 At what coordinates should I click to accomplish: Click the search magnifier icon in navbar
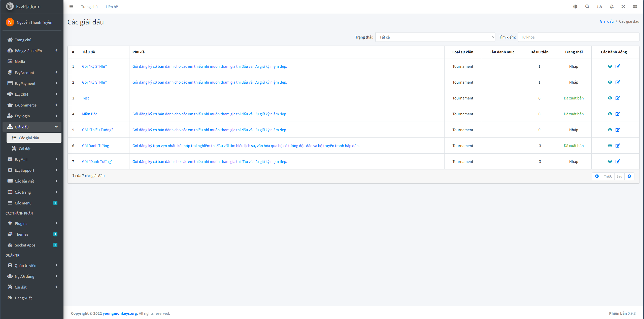(587, 7)
